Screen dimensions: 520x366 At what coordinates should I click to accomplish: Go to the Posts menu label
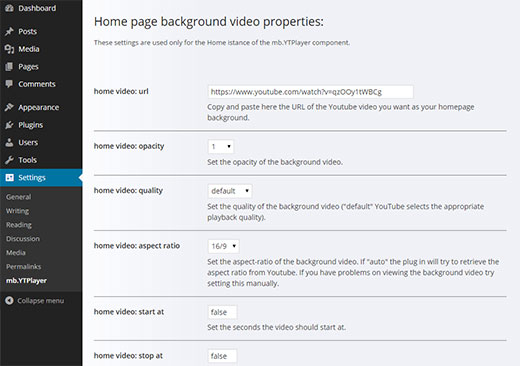[27, 31]
